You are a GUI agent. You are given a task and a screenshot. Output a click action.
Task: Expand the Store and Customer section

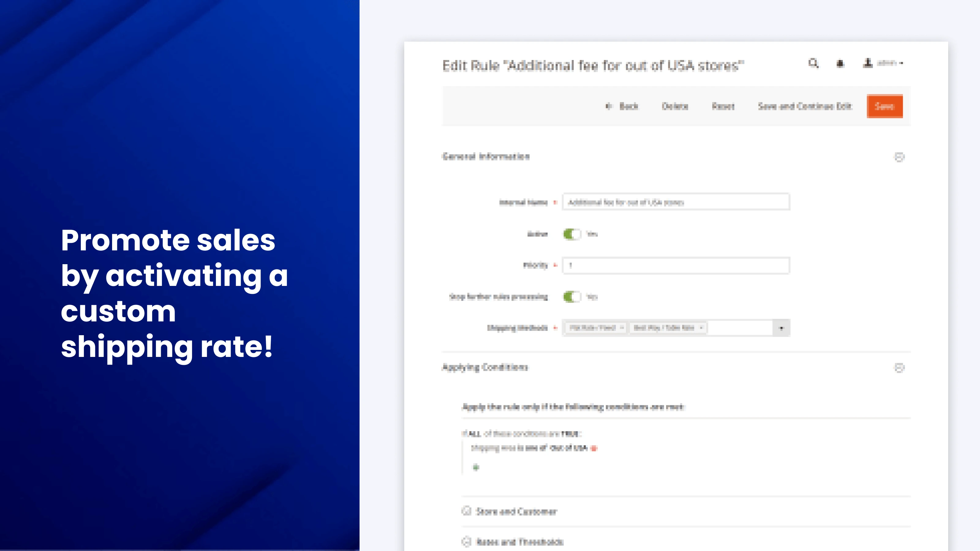(516, 512)
